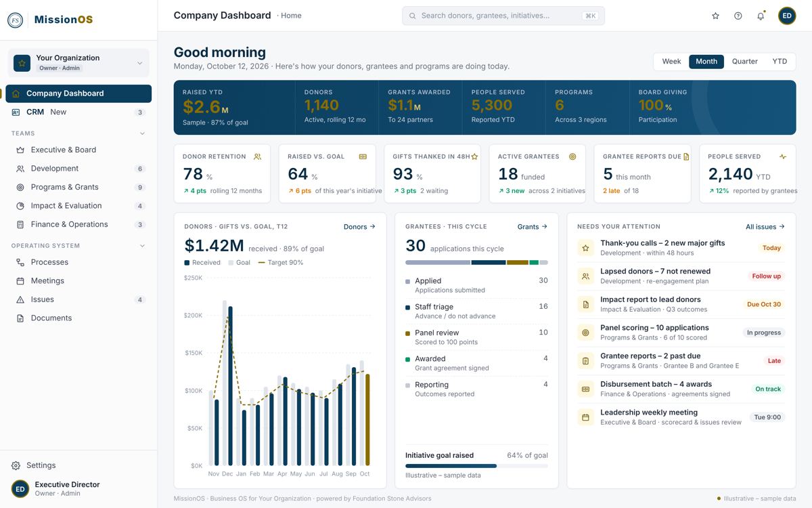Image resolution: width=812 pixels, height=508 pixels.
Task: Select the Month range tab
Action: click(706, 62)
